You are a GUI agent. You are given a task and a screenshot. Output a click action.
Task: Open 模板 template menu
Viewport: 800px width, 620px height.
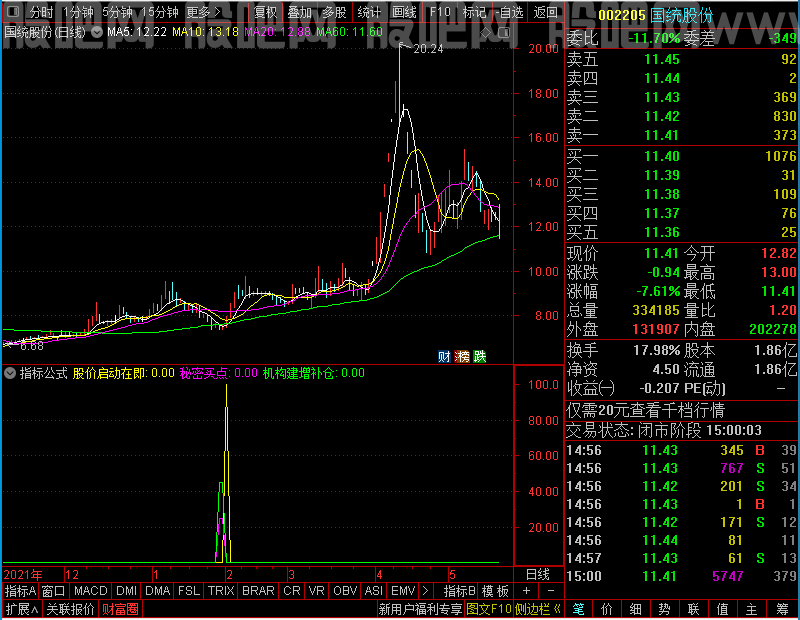click(x=495, y=591)
